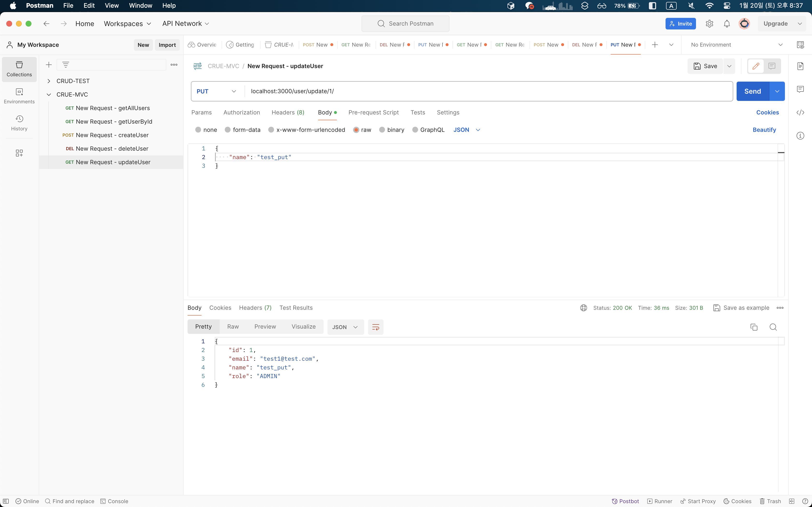
Task: Click the notifications bell icon
Action: (727, 24)
